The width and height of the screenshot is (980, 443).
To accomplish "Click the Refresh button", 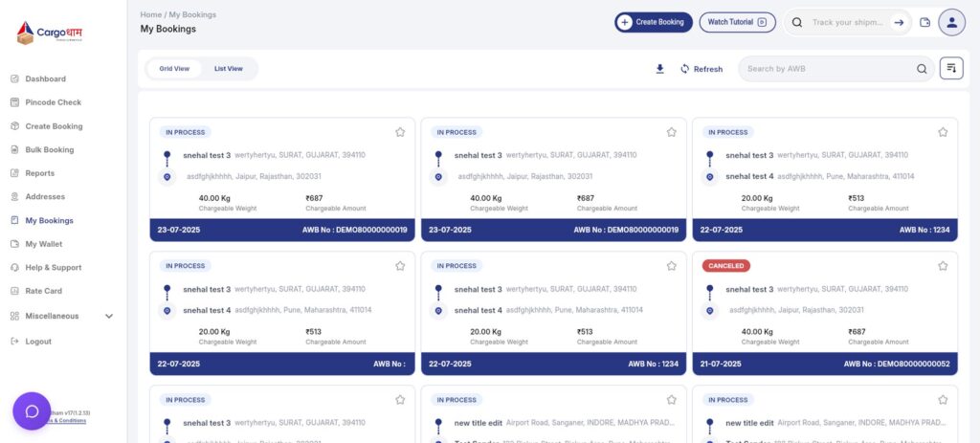I will pyautogui.click(x=701, y=69).
